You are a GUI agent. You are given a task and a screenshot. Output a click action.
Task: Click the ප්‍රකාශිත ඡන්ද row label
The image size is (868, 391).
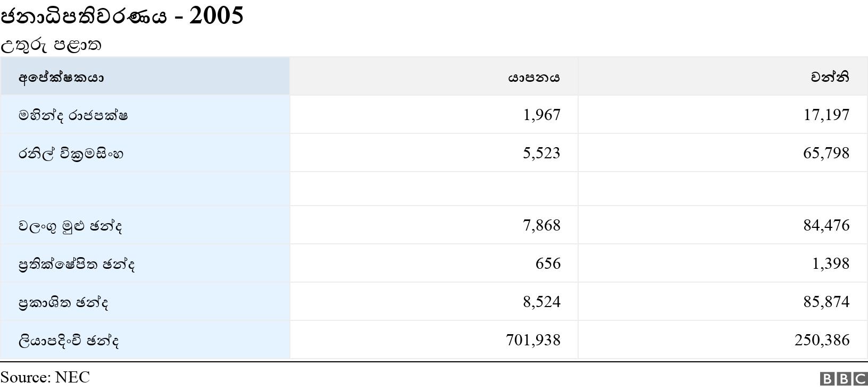click(63, 302)
